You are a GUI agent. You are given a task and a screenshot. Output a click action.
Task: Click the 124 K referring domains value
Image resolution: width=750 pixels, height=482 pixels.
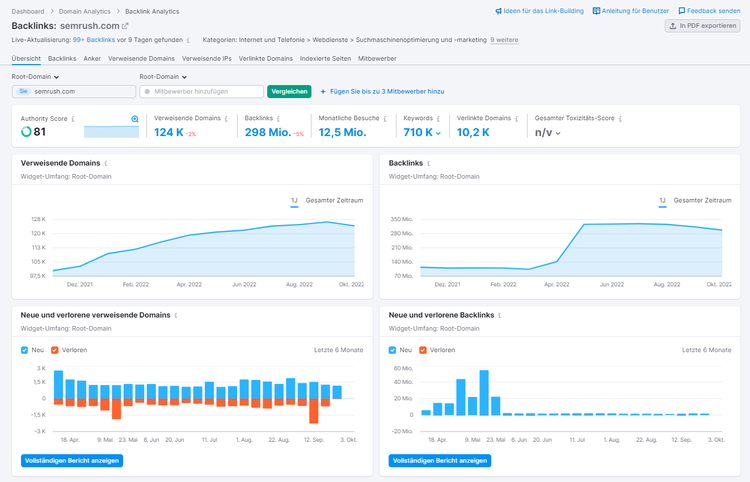click(x=169, y=132)
